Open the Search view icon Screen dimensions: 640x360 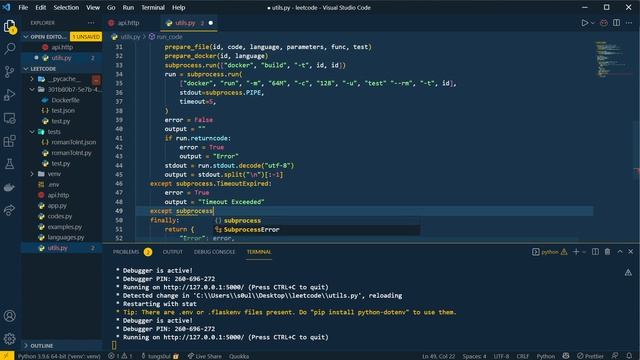9,49
